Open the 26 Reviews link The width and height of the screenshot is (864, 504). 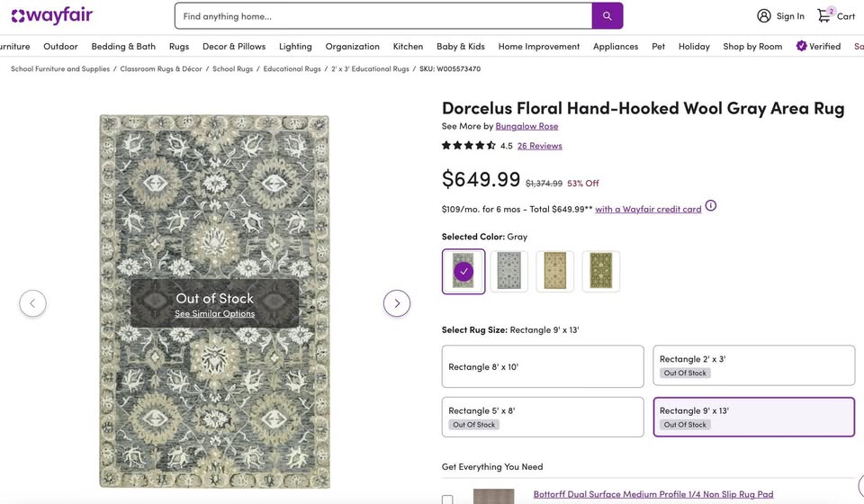pos(540,146)
